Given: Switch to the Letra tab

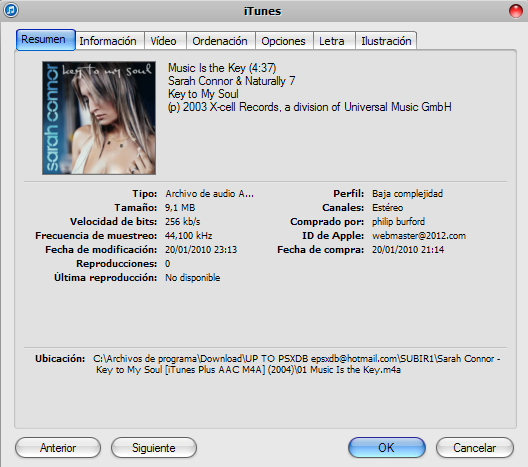Looking at the screenshot, I should pos(334,41).
